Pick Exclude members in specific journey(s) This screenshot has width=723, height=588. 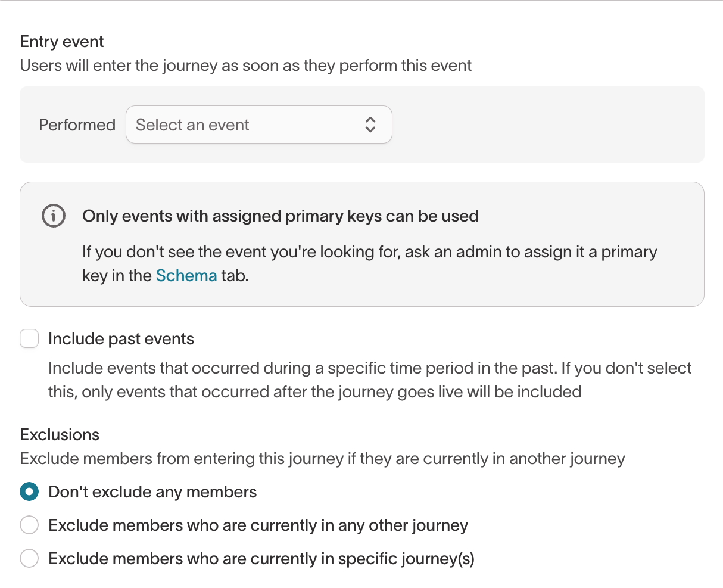(29, 558)
